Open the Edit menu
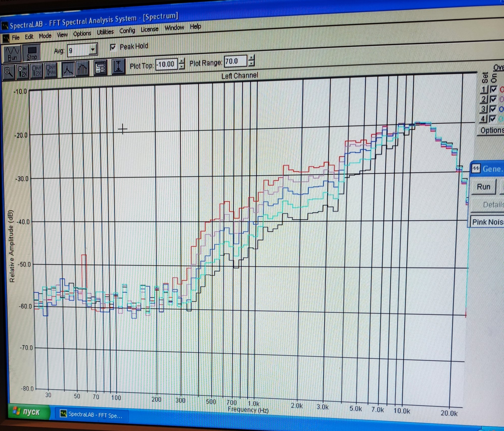 [x=29, y=37]
